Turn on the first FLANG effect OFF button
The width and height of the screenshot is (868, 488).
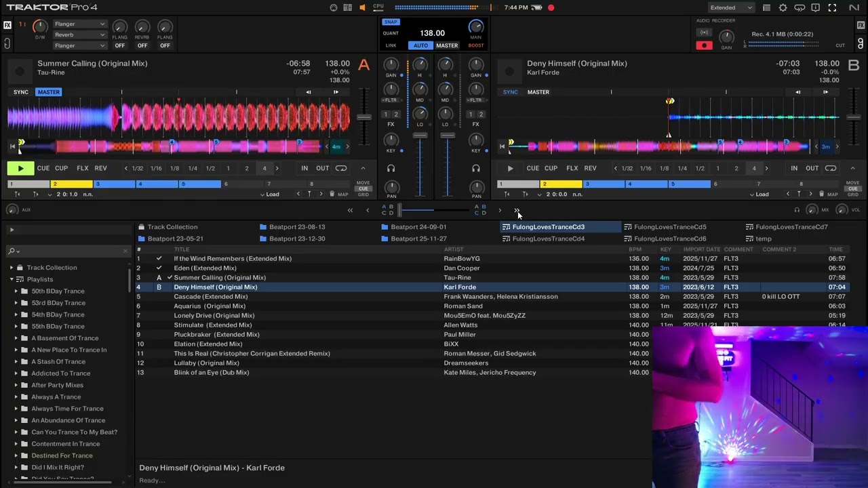[119, 45]
